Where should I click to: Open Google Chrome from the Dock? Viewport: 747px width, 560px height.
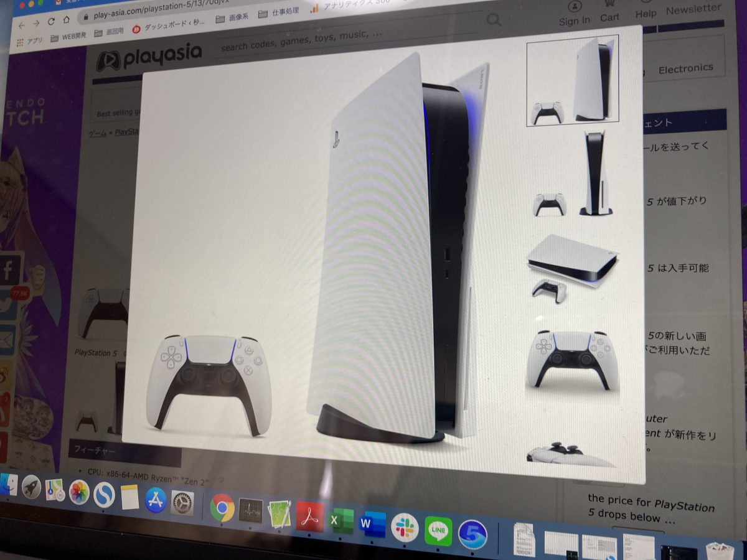click(x=222, y=507)
